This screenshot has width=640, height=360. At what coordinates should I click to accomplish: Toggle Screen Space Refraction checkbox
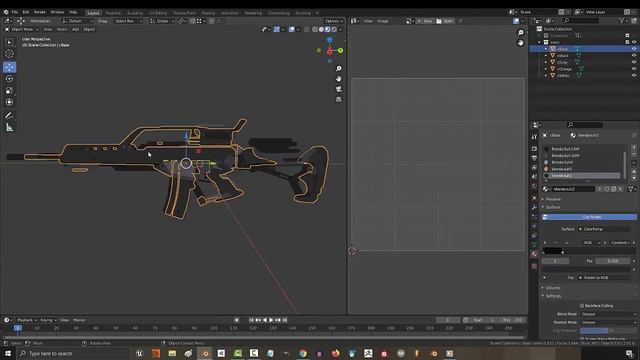tap(582, 338)
